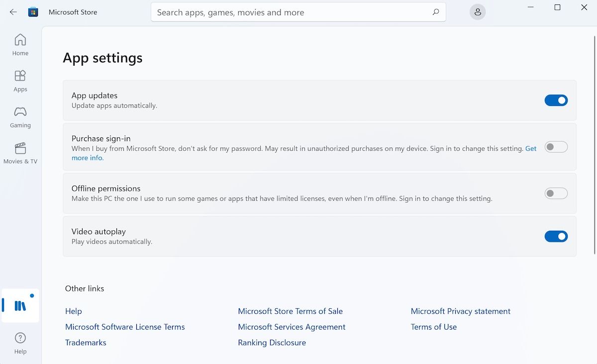View the Ranking Disclosure
The image size is (597, 364).
tap(272, 342)
